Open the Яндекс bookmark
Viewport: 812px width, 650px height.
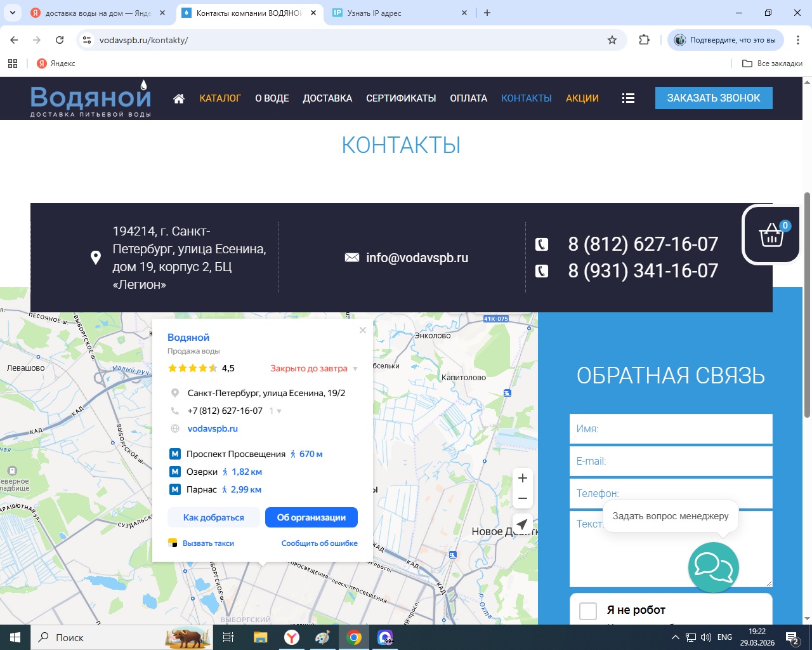click(x=56, y=63)
